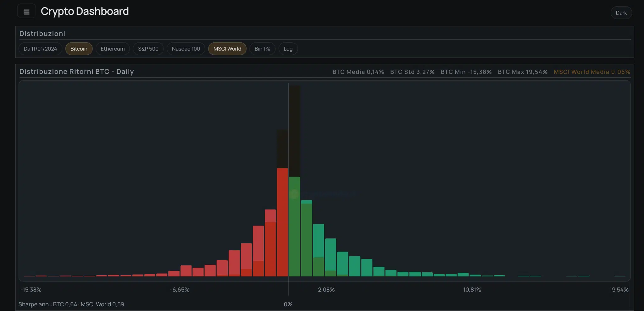Click the MSCI World Media 0,05% legend label
The height and width of the screenshot is (311, 644).
coord(592,72)
